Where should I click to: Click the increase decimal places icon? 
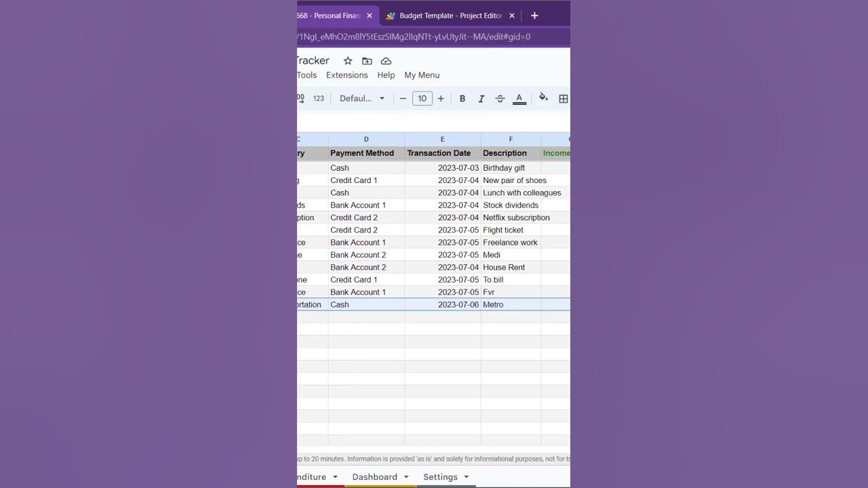300,98
